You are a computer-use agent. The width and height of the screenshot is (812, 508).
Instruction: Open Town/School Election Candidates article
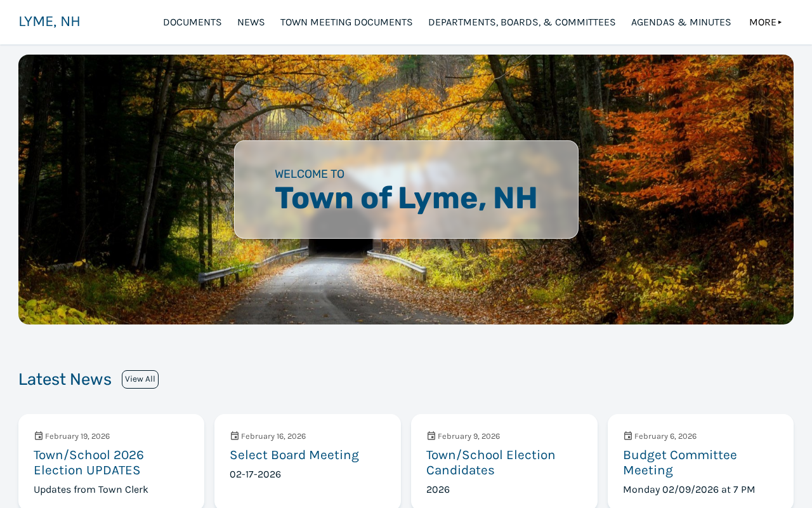coord(491,462)
